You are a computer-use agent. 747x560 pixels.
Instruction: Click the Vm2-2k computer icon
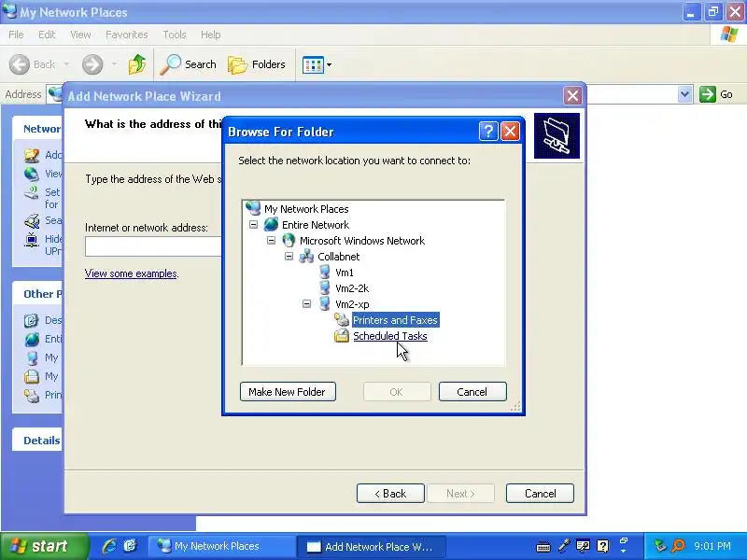[324, 288]
